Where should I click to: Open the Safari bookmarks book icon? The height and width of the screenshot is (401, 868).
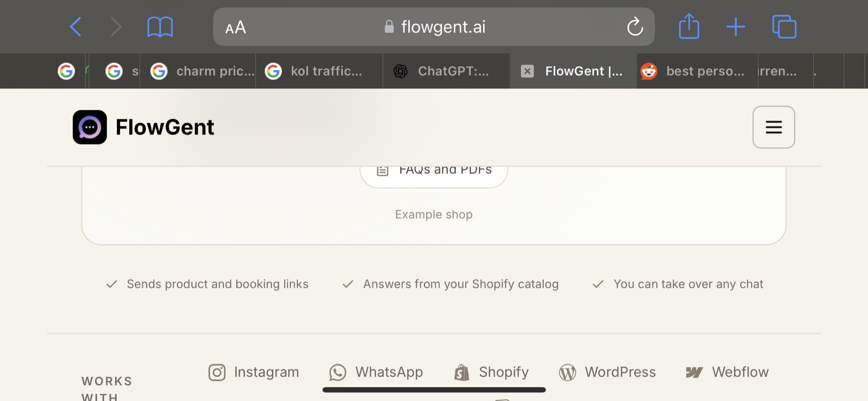[160, 27]
